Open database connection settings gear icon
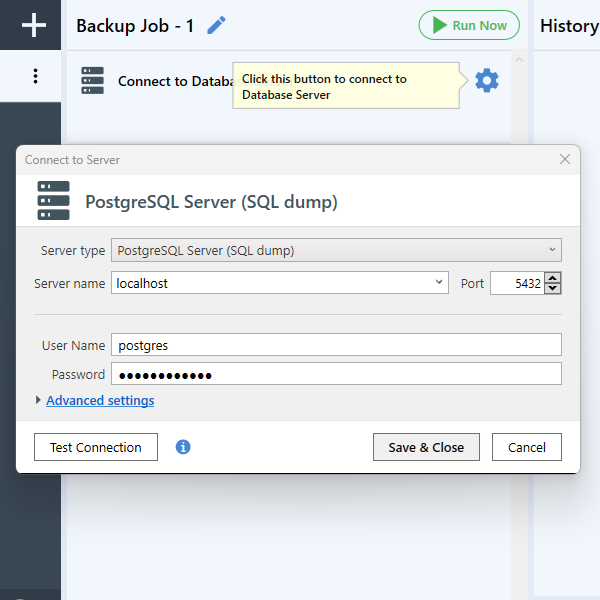Image resolution: width=600 pixels, height=600 pixels. 487,80
